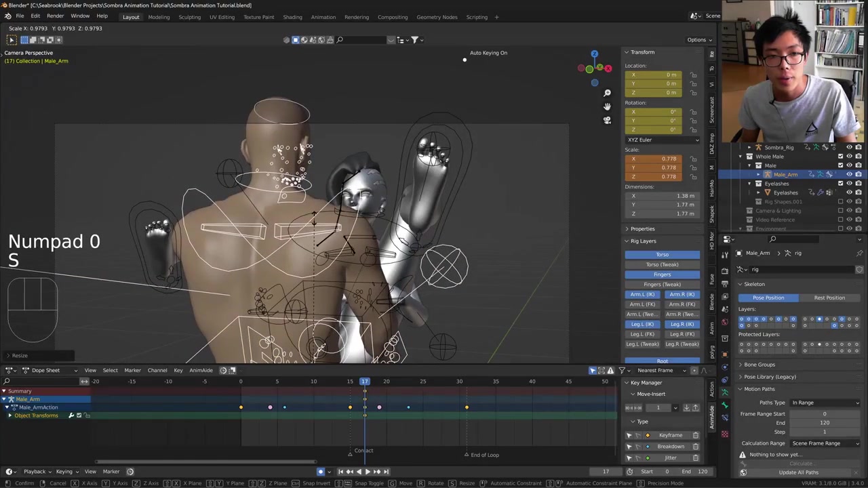Pin the properties editor with pin icon
Viewport: 868px width, 488px height.
click(859, 253)
